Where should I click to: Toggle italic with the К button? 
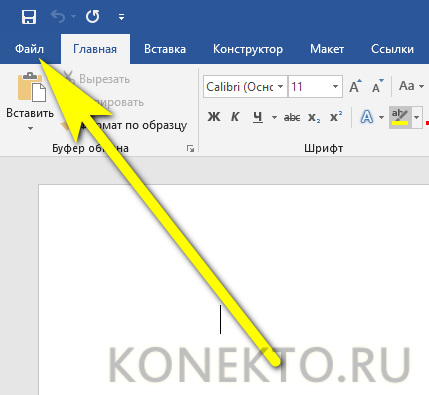click(x=235, y=117)
